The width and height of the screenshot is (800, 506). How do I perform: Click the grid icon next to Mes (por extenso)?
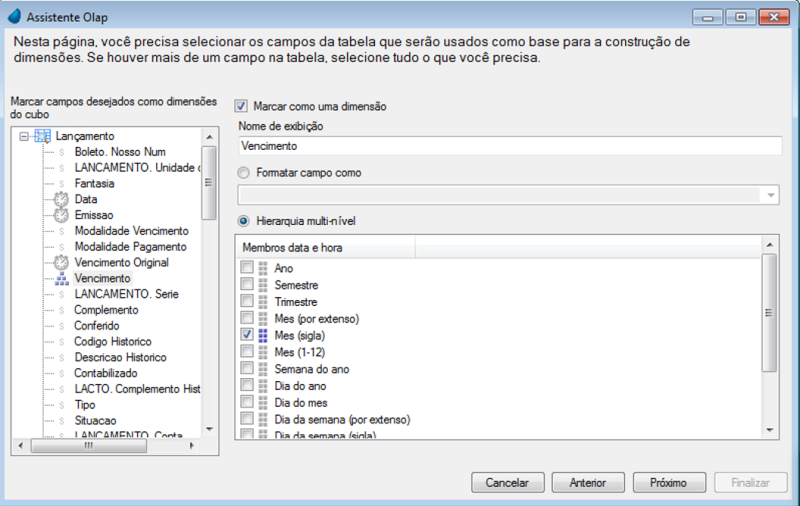(x=263, y=319)
